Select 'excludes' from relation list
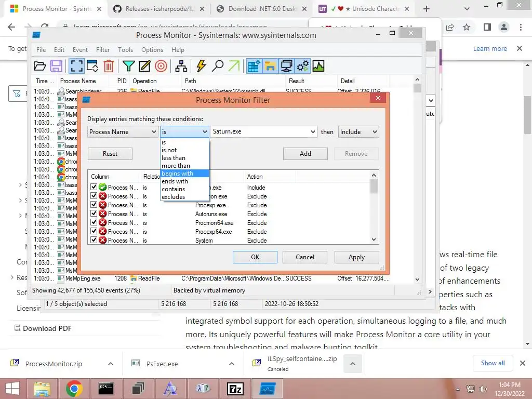The height and width of the screenshot is (399, 532). pos(184,197)
